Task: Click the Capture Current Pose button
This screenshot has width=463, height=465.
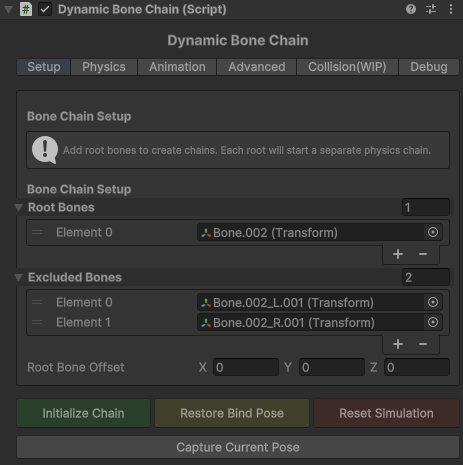Action: [238, 447]
